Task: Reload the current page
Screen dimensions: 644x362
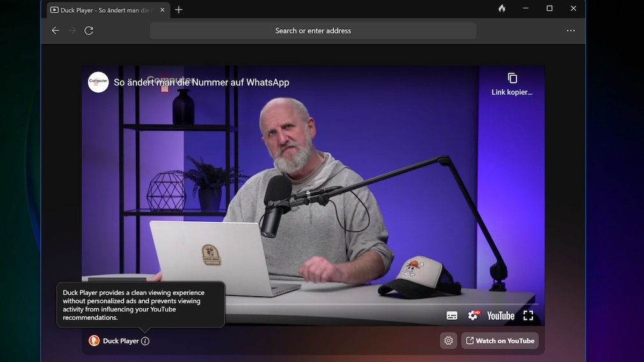Action: (x=89, y=31)
